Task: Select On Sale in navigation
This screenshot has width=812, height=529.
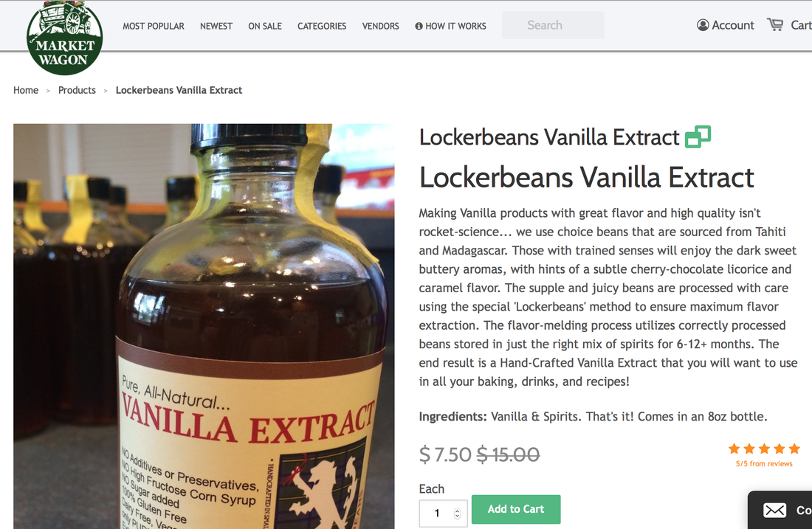Action: click(264, 26)
